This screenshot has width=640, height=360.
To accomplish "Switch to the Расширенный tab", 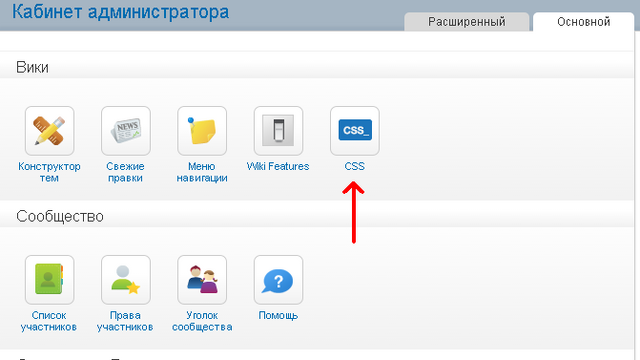I will coord(467,22).
